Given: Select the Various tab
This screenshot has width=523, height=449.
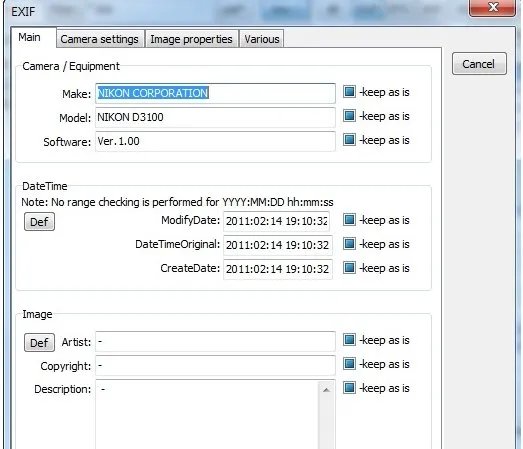Looking at the screenshot, I should pos(262,39).
